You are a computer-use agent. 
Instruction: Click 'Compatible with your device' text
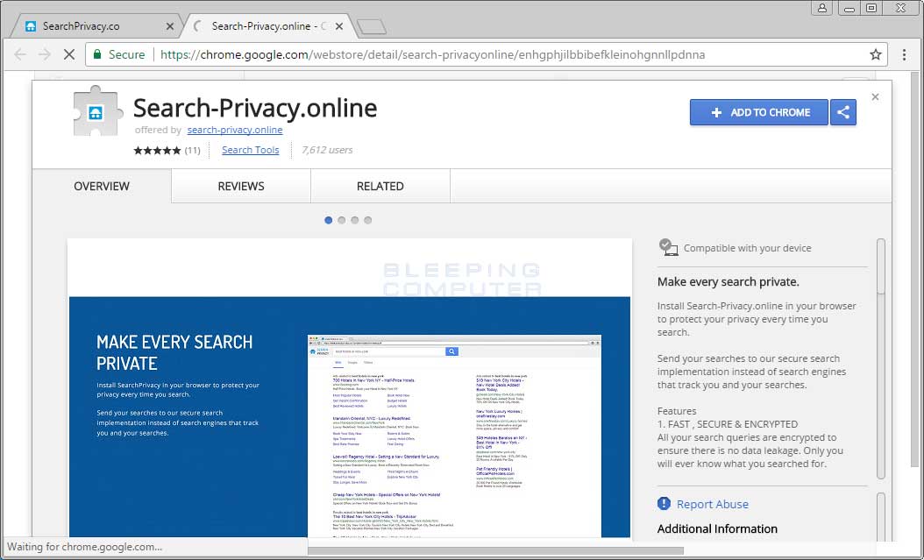pos(747,249)
